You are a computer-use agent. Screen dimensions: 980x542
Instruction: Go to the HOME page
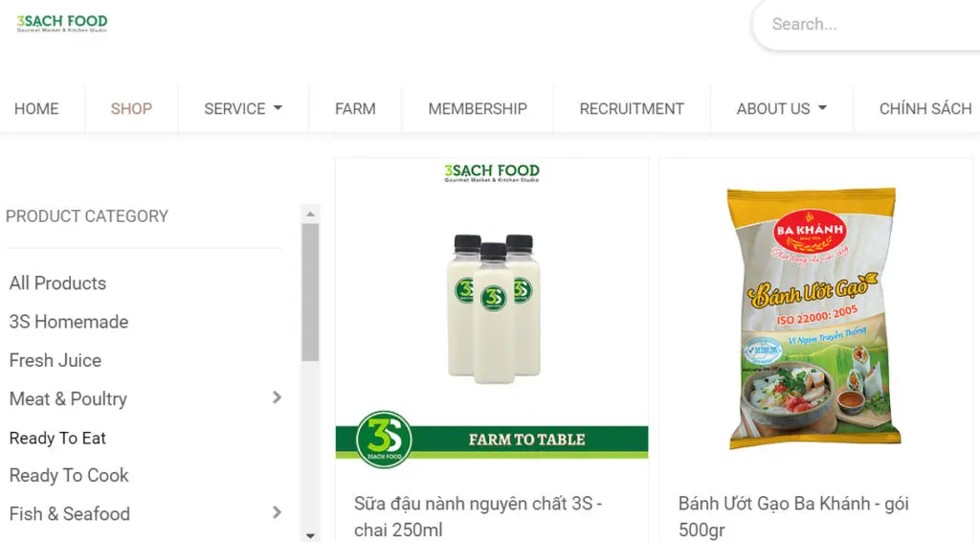[x=36, y=109]
